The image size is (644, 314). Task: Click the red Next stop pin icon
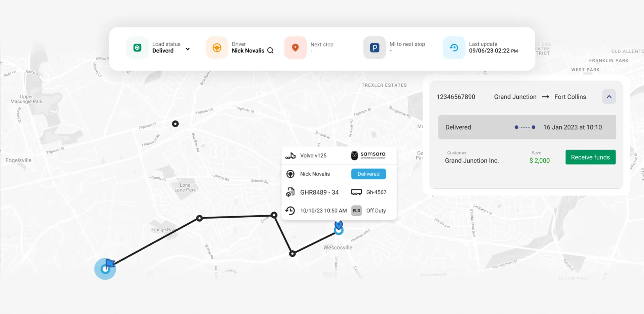point(295,48)
